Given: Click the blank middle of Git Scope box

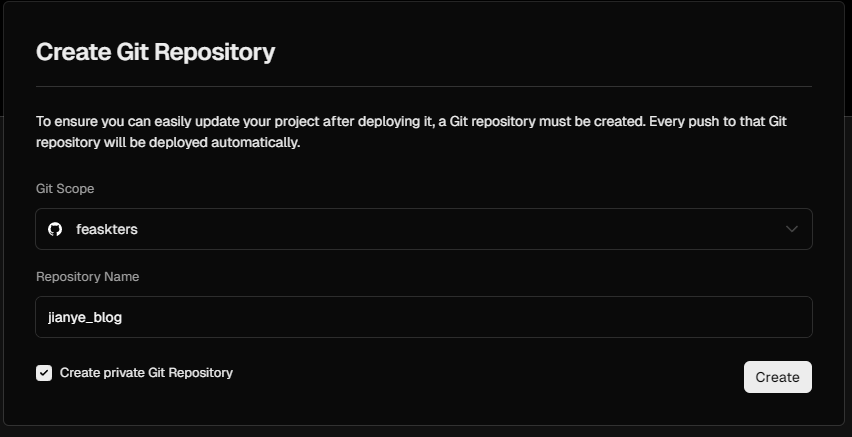Looking at the screenshot, I should [450, 229].
